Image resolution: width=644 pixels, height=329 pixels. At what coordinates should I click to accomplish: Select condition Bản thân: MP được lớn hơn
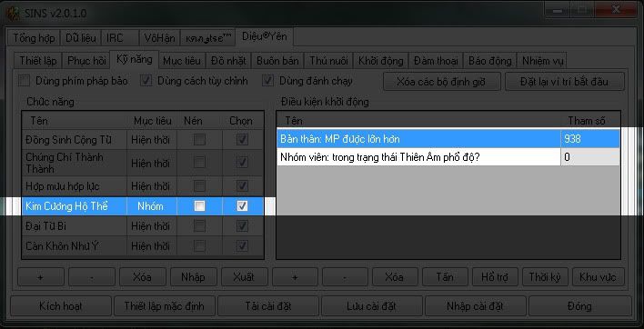click(418, 139)
